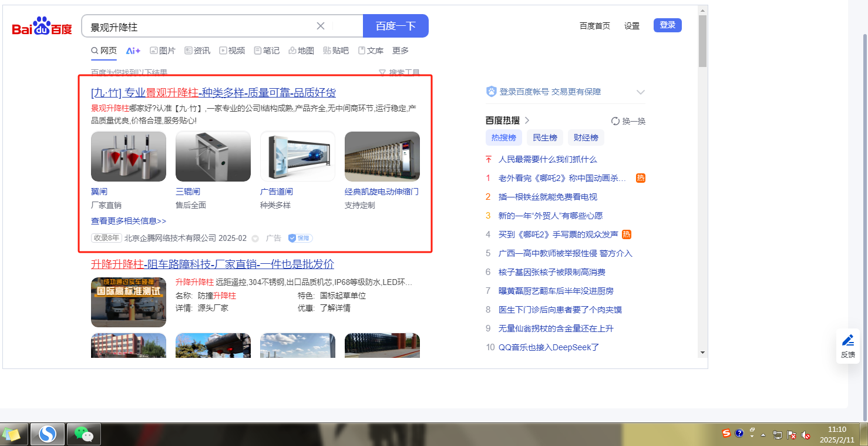Click the 三辊闸 tripod turnstile thumbnail
This screenshot has height=446, width=868.
213,156
